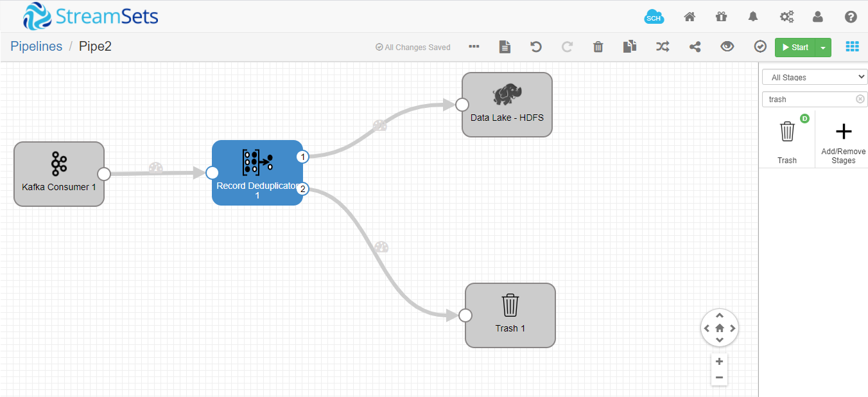868x397 pixels.
Task: Duplicate the selected stage
Action: pos(630,47)
